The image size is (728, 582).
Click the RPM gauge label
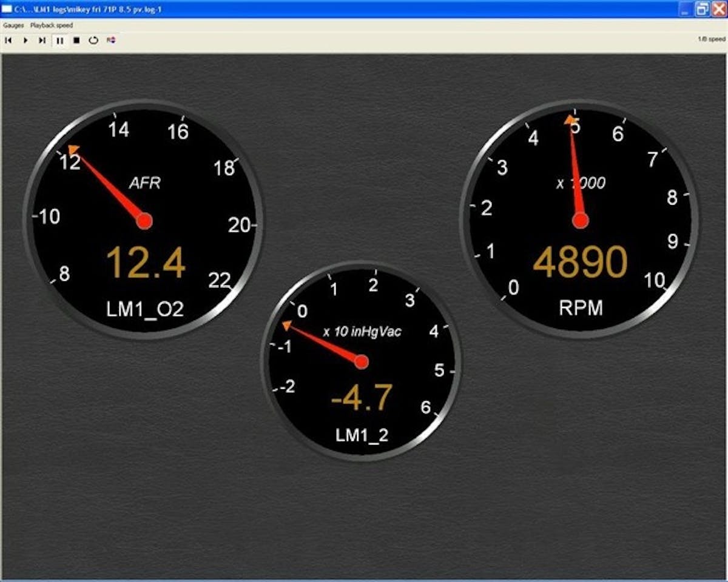click(581, 308)
